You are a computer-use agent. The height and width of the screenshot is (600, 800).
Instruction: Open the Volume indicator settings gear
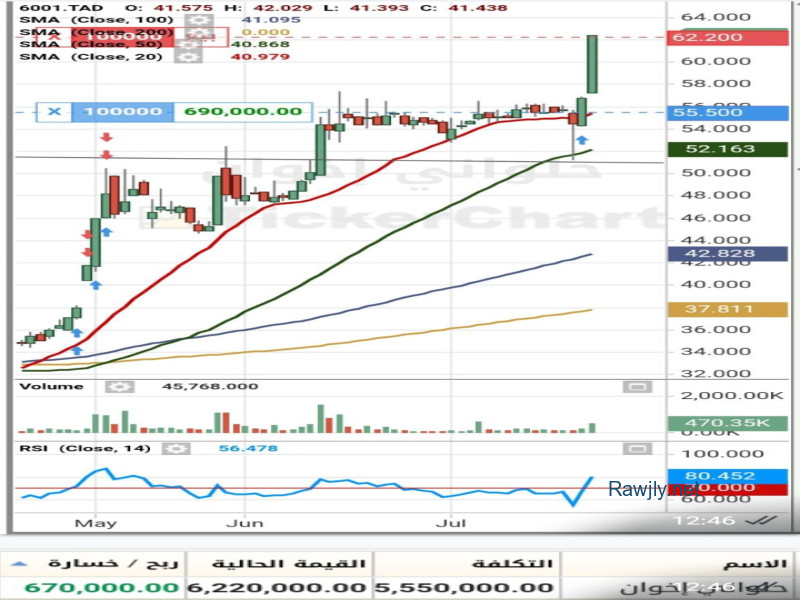click(x=119, y=386)
